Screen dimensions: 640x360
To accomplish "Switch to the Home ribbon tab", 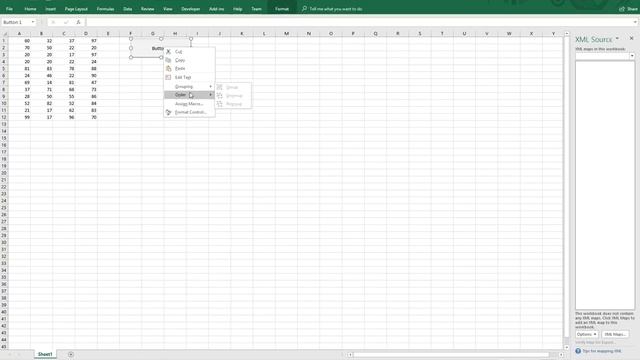I will click(30, 9).
